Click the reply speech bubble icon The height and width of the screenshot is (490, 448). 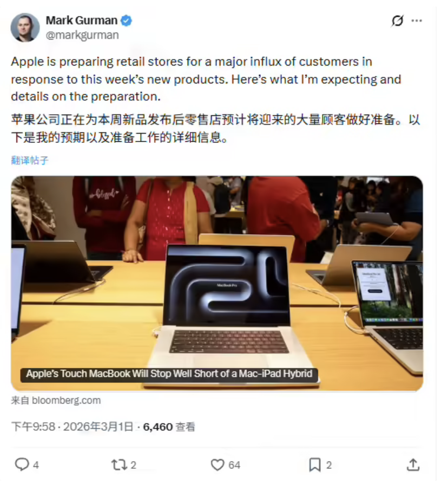click(x=22, y=465)
